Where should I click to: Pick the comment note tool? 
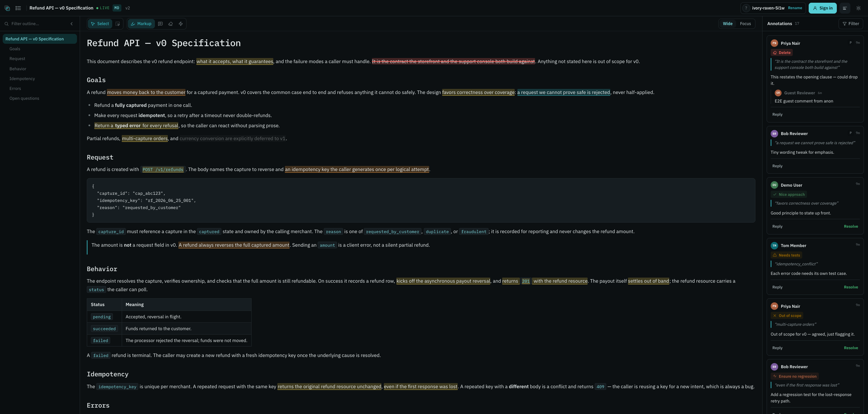(160, 24)
